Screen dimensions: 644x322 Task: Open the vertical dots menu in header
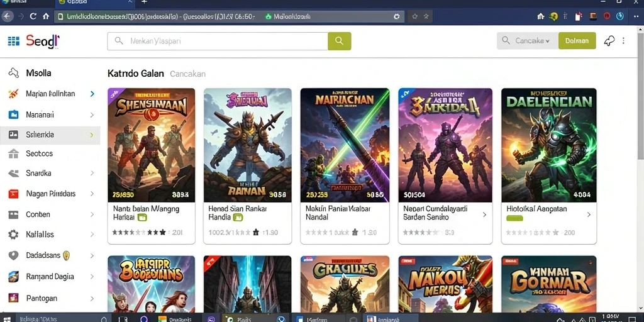[623, 41]
